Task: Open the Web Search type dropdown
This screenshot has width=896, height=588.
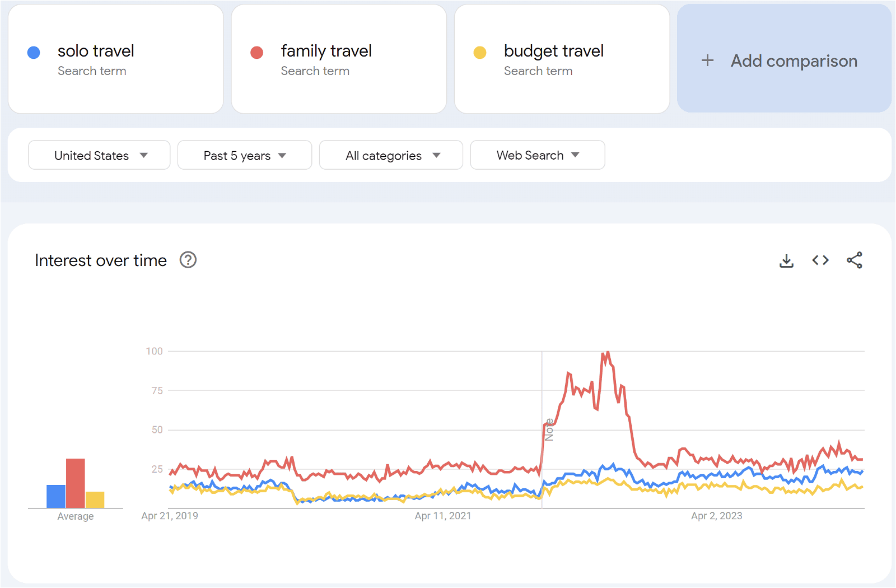Action: [x=537, y=155]
